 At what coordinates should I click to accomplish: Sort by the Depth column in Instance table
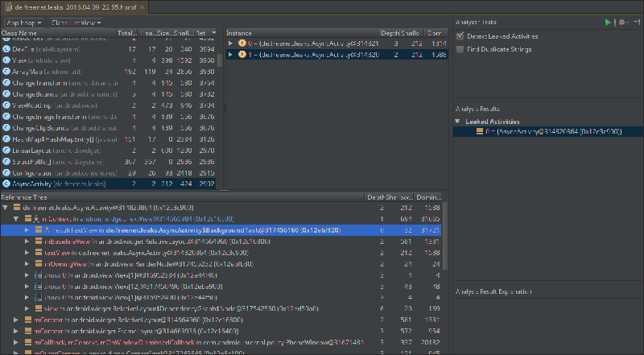coord(388,33)
